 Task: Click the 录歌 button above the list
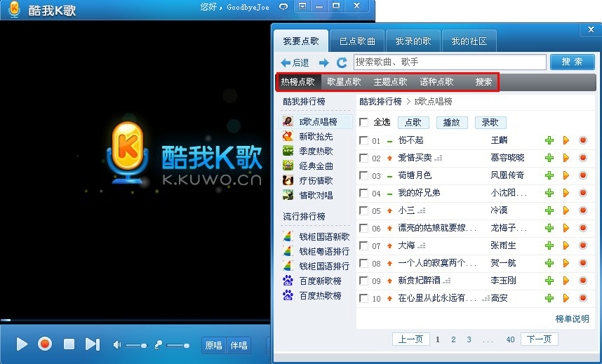pos(490,123)
